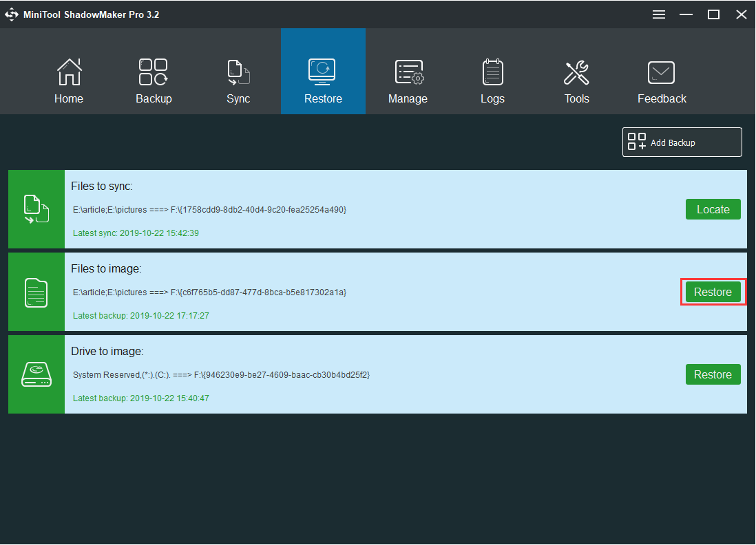Click the 'Latest sync: 2019-10-22 15:42:39' text
The width and height of the screenshot is (756, 545).
click(x=136, y=233)
